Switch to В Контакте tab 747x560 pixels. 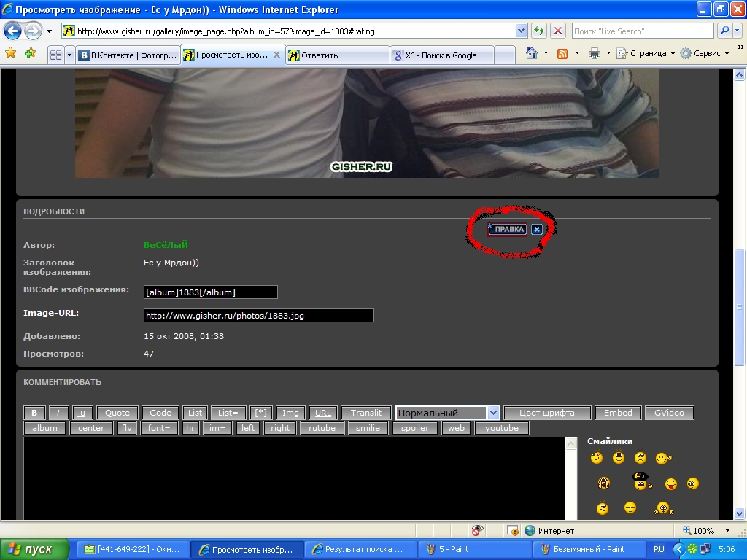coord(127,55)
